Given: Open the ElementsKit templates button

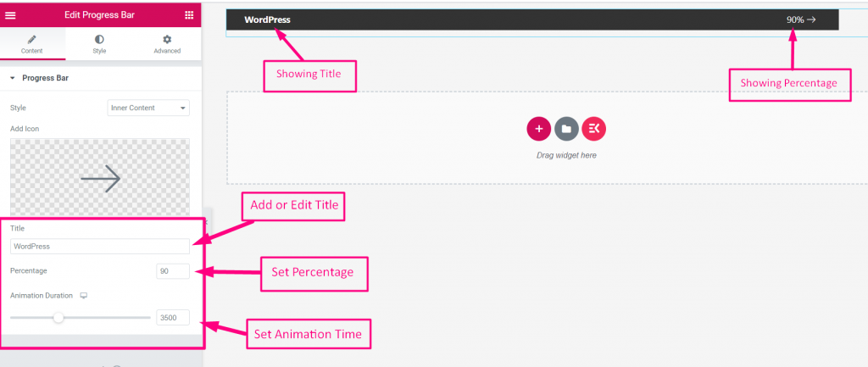Looking at the screenshot, I should [x=594, y=129].
